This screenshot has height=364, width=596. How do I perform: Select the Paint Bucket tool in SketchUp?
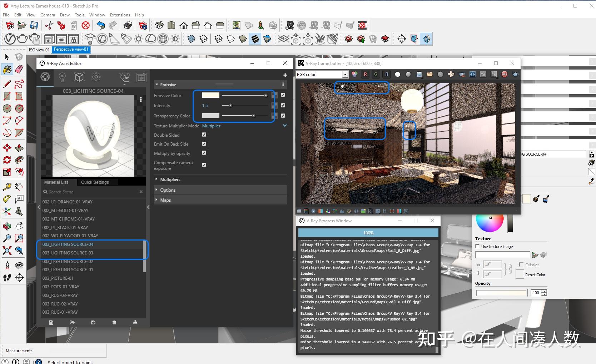click(7, 70)
